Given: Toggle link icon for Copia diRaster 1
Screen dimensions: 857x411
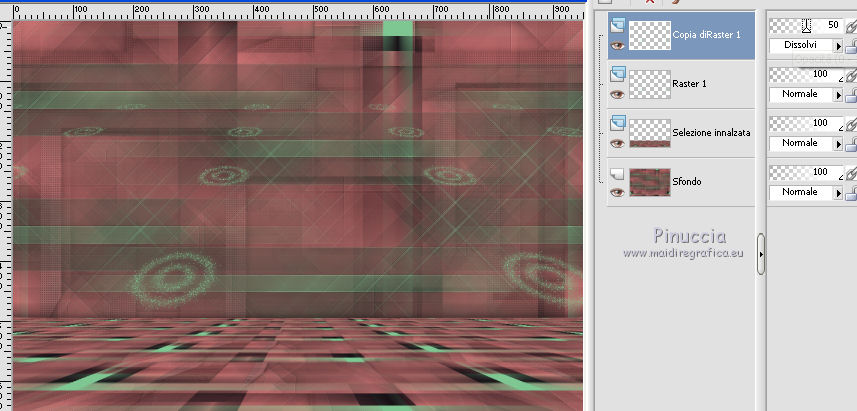Looking at the screenshot, I should pos(851,26).
